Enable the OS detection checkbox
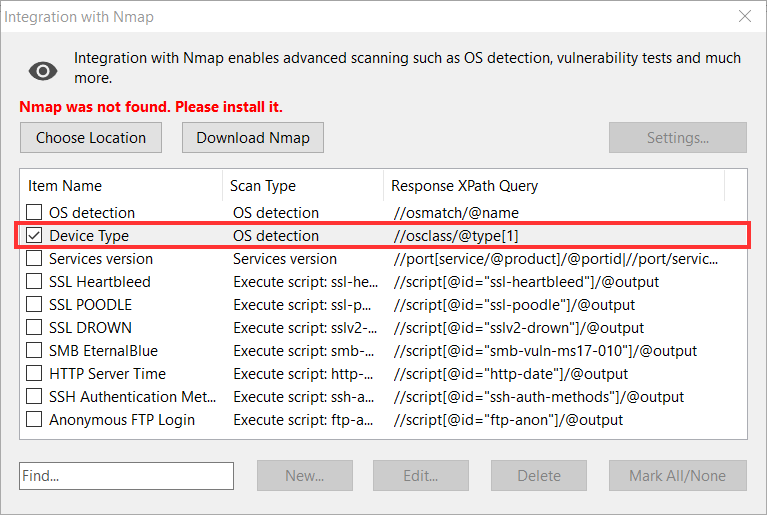The height and width of the screenshot is (515, 767). [35, 213]
